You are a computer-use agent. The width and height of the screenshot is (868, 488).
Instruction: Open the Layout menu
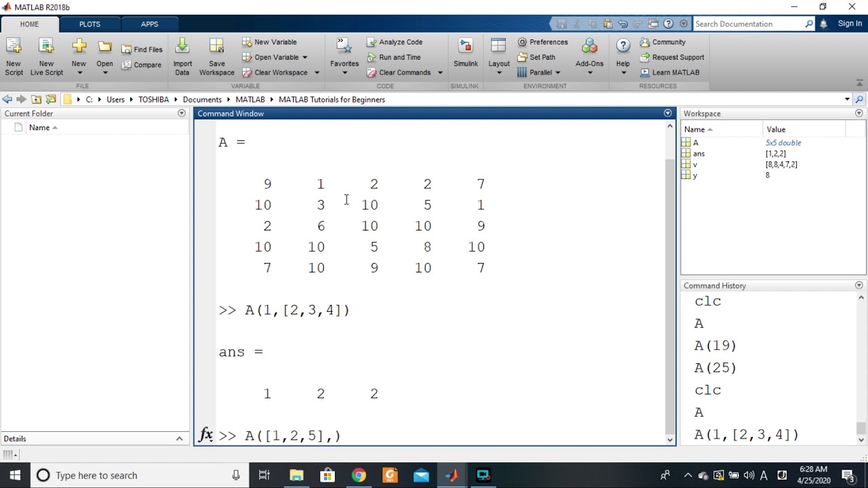point(499,57)
